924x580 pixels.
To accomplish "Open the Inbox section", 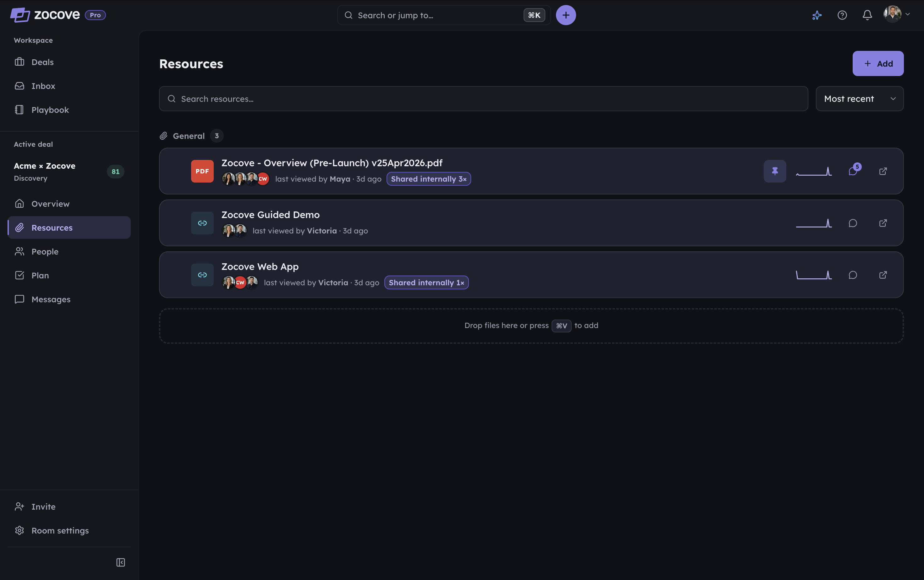I will click(69, 86).
